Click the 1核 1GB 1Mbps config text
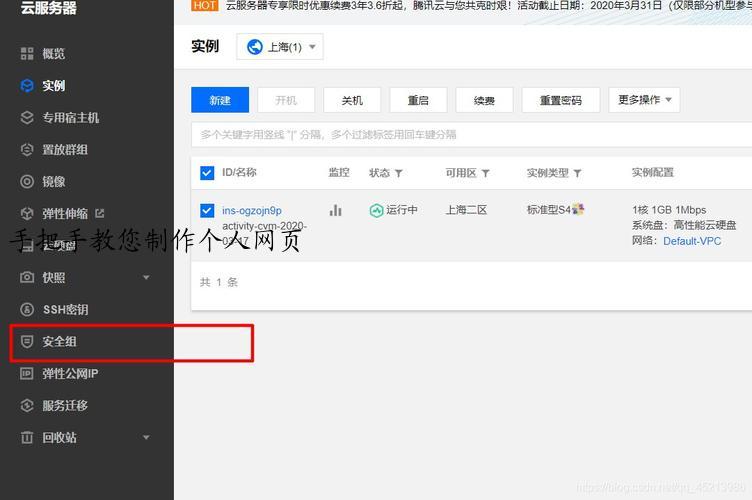Image resolution: width=752 pixels, height=500 pixels. [669, 210]
